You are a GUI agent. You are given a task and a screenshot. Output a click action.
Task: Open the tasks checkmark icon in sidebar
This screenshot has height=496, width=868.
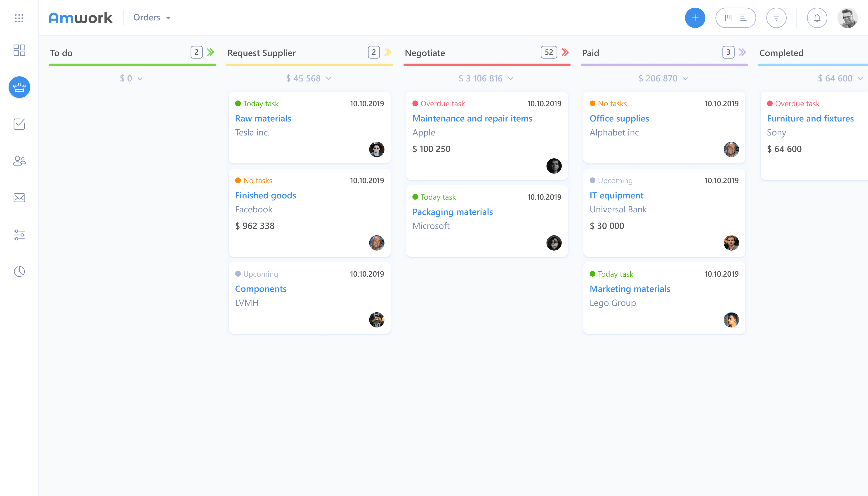tap(19, 124)
